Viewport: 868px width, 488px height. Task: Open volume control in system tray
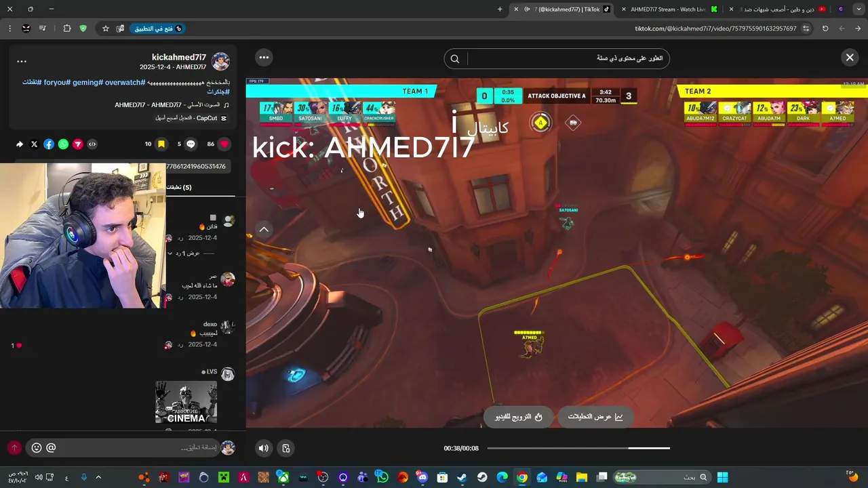click(x=38, y=477)
